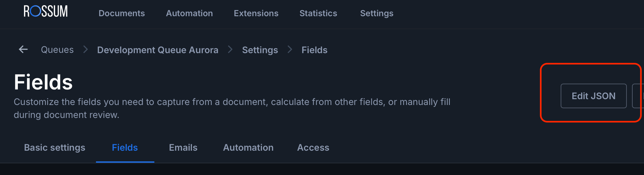Click the large Fields page heading
Image resolution: width=644 pixels, height=175 pixels.
[x=43, y=82]
